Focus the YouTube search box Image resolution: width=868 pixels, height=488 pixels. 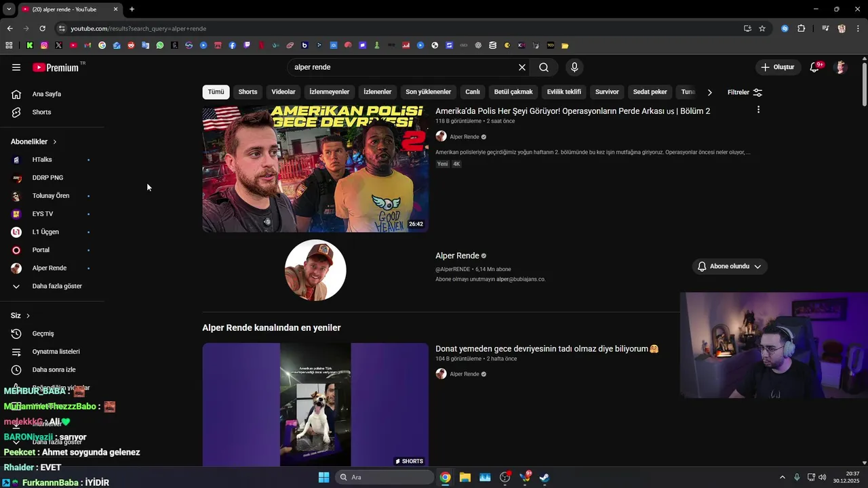[x=401, y=67]
